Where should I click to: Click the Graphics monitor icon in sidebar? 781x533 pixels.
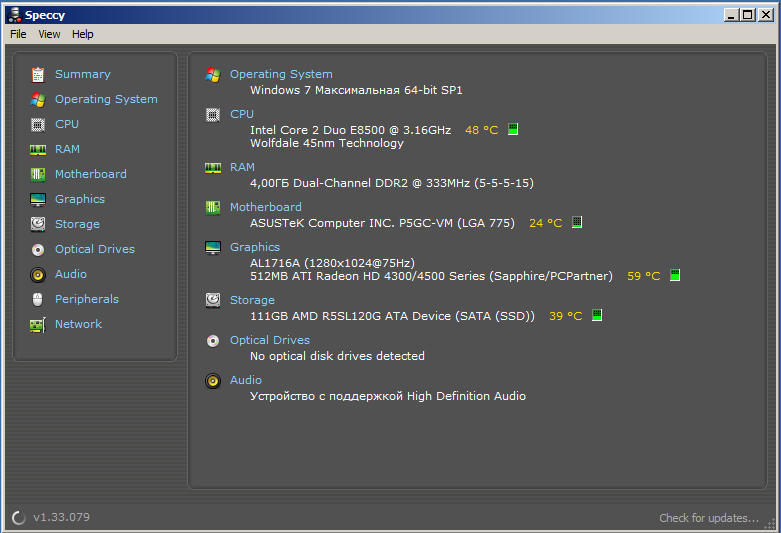(x=38, y=199)
